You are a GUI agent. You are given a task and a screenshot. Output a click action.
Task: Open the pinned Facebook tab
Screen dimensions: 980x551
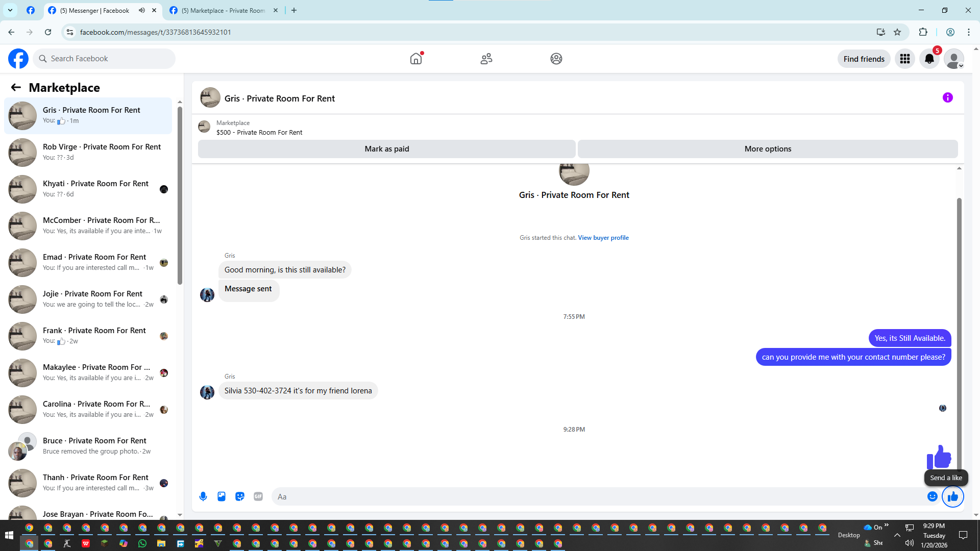[31, 10]
